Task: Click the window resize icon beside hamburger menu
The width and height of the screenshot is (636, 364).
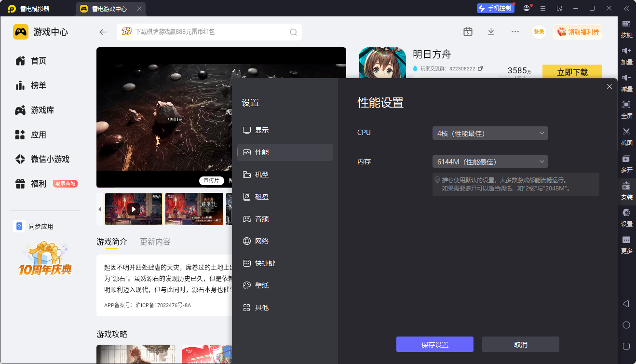Action: click(x=559, y=8)
